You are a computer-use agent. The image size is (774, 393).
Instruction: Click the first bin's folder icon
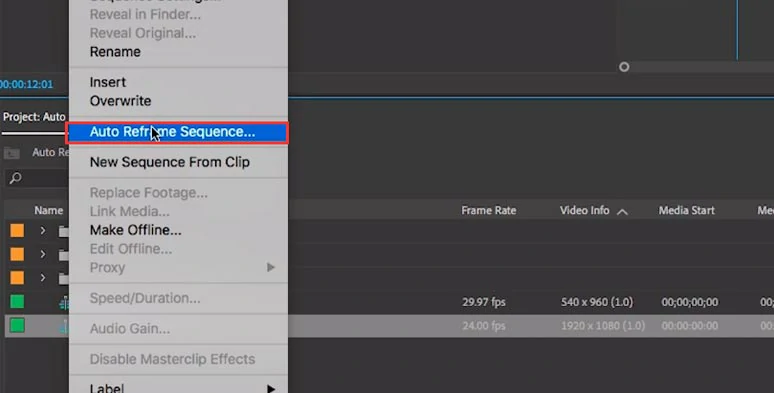point(64,231)
